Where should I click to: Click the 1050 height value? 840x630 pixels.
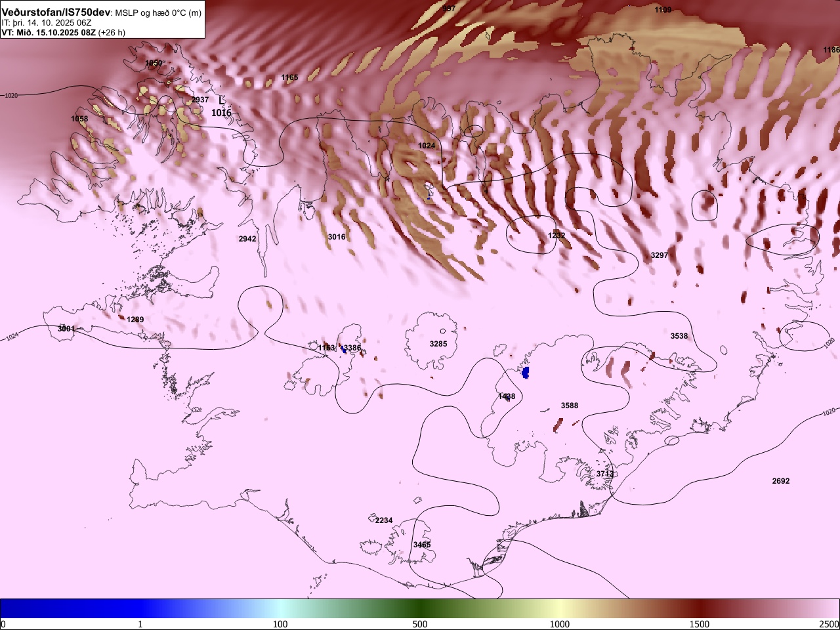(x=154, y=63)
